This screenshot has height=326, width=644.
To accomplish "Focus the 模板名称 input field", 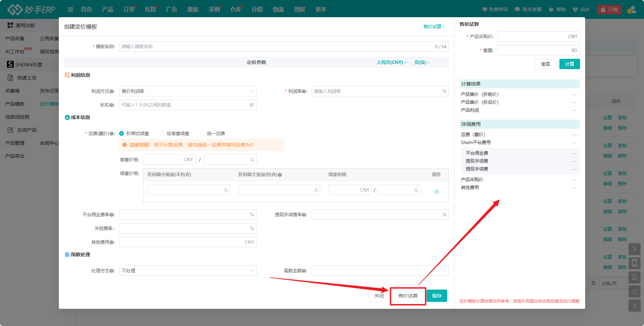I will pyautogui.click(x=284, y=46).
